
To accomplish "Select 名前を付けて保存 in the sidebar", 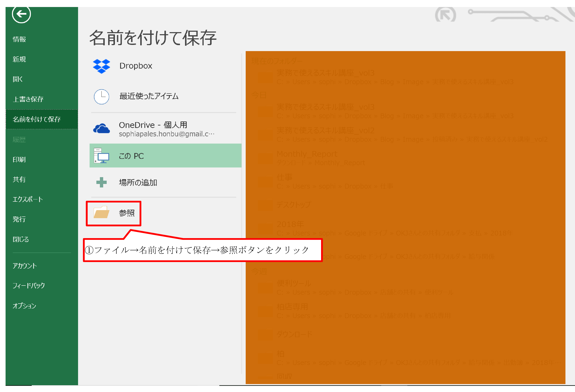I will click(x=37, y=119).
